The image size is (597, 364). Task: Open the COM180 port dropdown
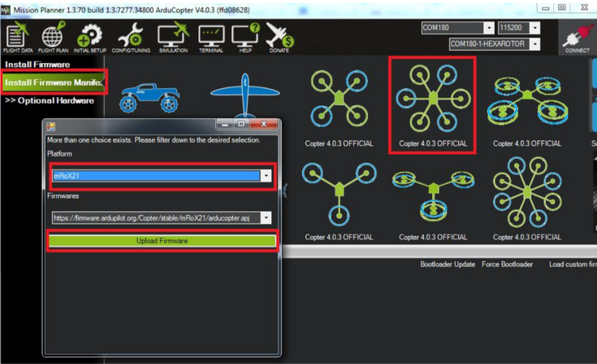coord(489,28)
